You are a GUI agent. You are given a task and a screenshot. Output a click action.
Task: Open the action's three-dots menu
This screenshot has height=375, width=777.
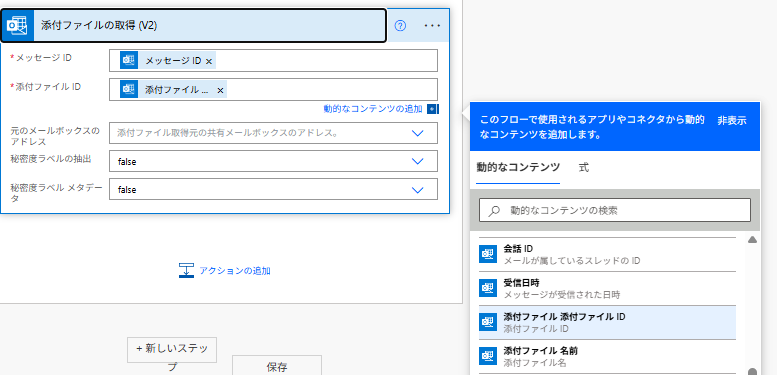pyautogui.click(x=433, y=26)
